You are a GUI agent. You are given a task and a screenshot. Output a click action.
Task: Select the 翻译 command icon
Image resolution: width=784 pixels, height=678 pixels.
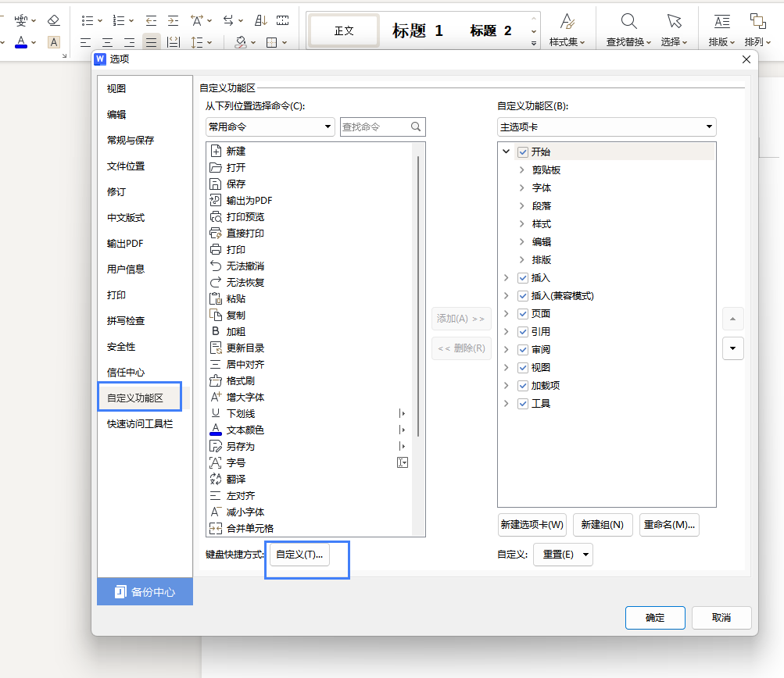point(216,479)
